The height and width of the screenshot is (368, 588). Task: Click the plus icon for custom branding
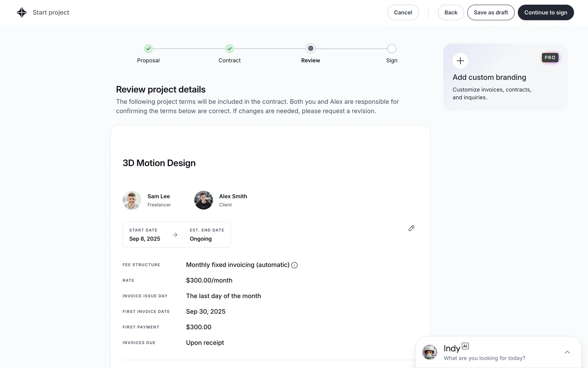click(460, 61)
